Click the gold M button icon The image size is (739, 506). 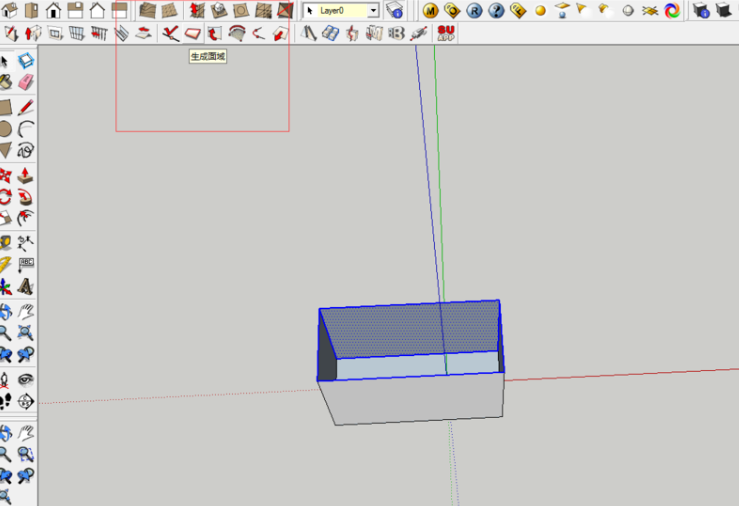pyautogui.click(x=430, y=10)
